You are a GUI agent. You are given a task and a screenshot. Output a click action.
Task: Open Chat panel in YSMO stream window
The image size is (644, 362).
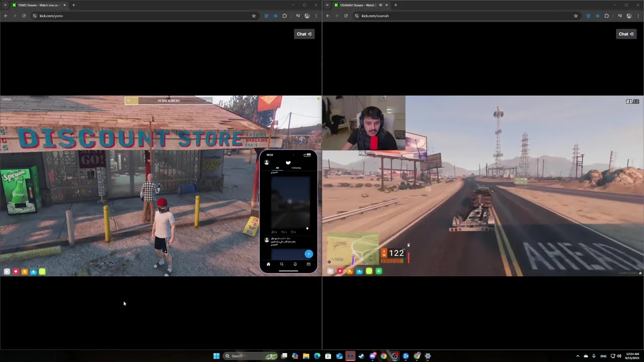(304, 34)
